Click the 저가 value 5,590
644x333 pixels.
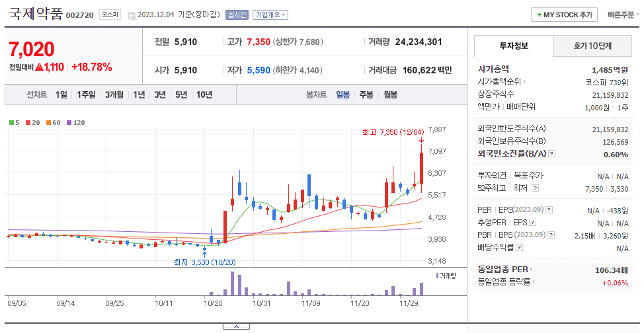(x=259, y=70)
